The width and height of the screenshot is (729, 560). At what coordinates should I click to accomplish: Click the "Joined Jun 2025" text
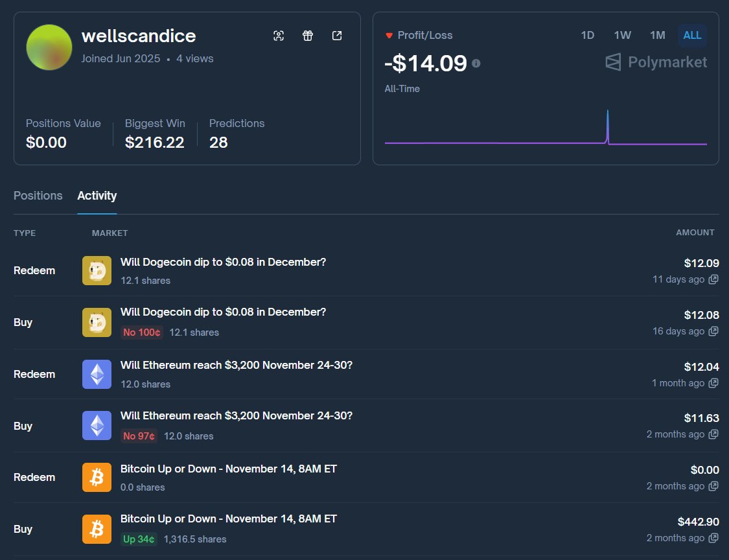pos(121,58)
